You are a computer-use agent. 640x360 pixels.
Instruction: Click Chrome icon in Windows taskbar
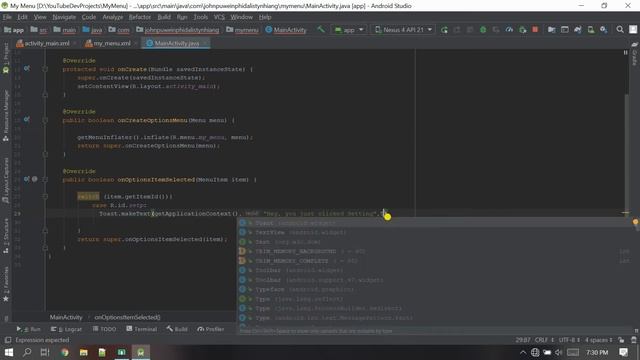click(x=64, y=352)
